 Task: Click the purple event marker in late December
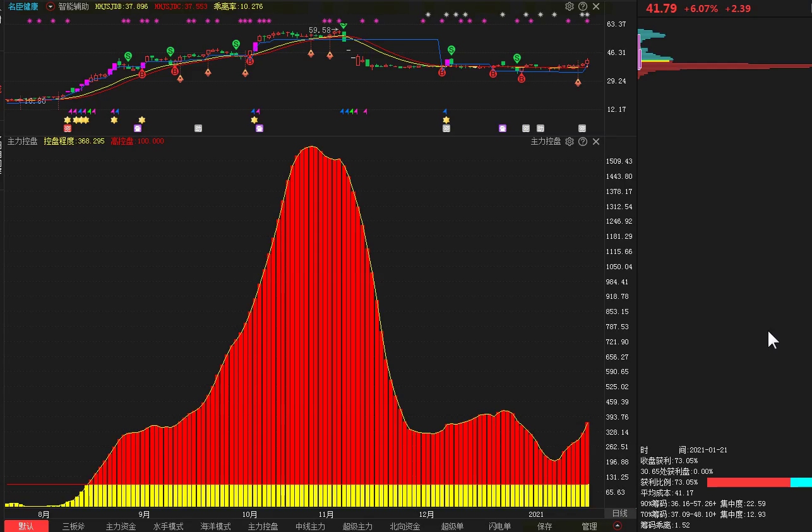(x=503, y=128)
